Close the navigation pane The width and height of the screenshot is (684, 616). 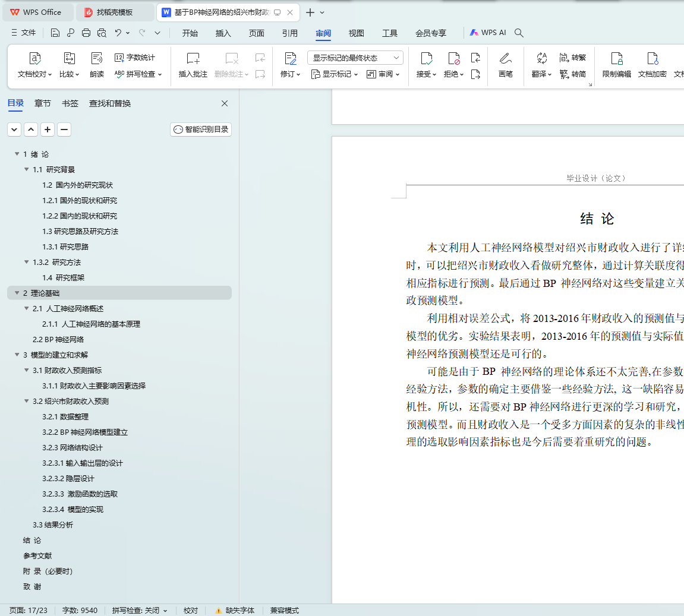(x=225, y=103)
